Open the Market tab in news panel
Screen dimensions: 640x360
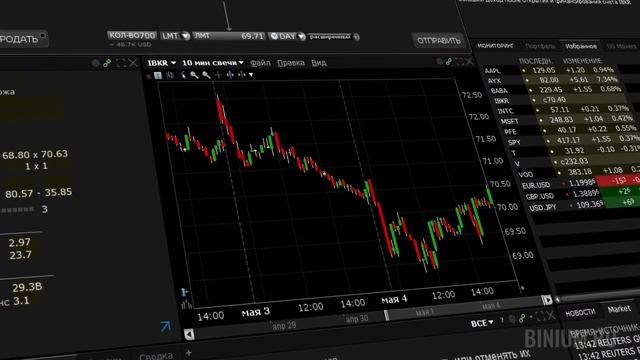[x=619, y=309]
